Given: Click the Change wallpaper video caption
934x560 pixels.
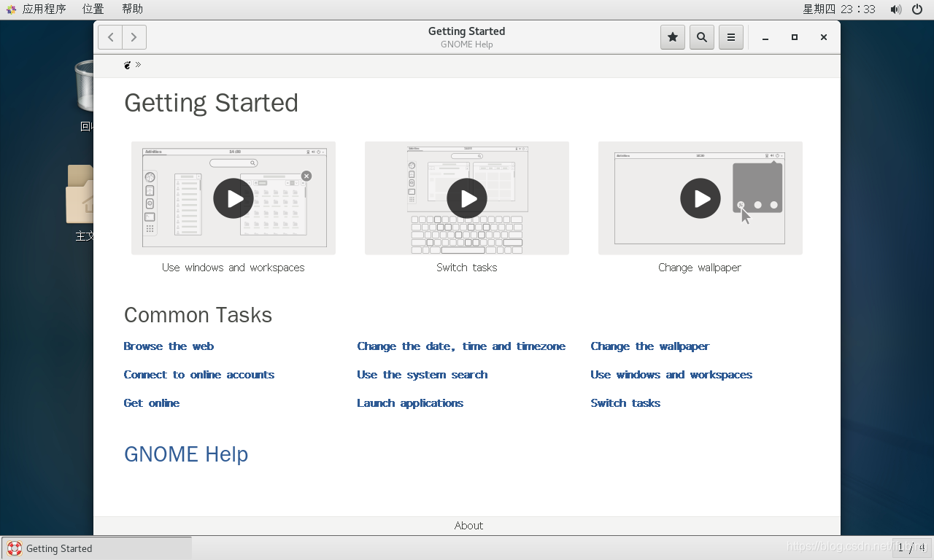Looking at the screenshot, I should [x=700, y=268].
